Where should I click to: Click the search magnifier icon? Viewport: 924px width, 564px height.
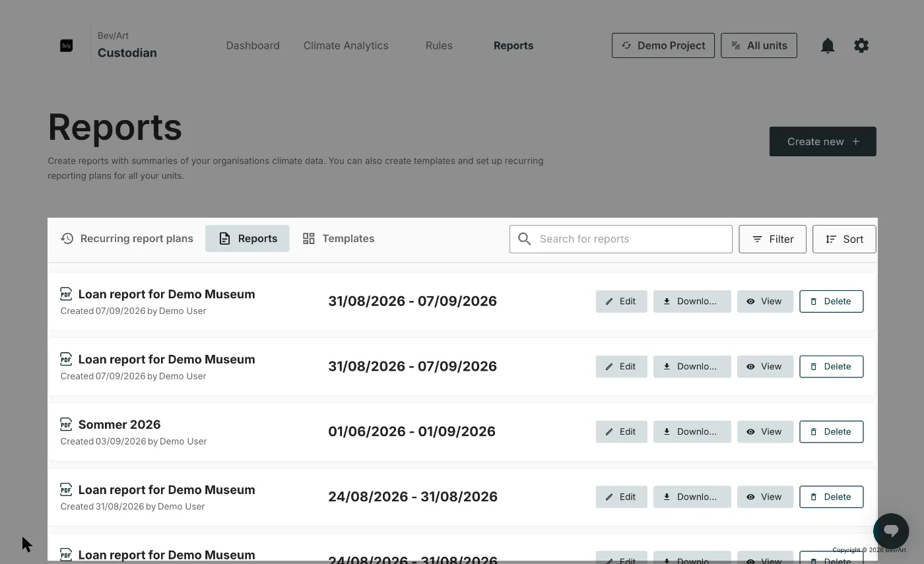pyautogui.click(x=525, y=239)
